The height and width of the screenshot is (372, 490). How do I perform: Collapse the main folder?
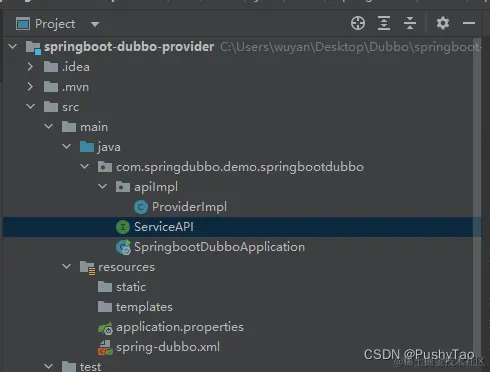pyautogui.click(x=49, y=127)
